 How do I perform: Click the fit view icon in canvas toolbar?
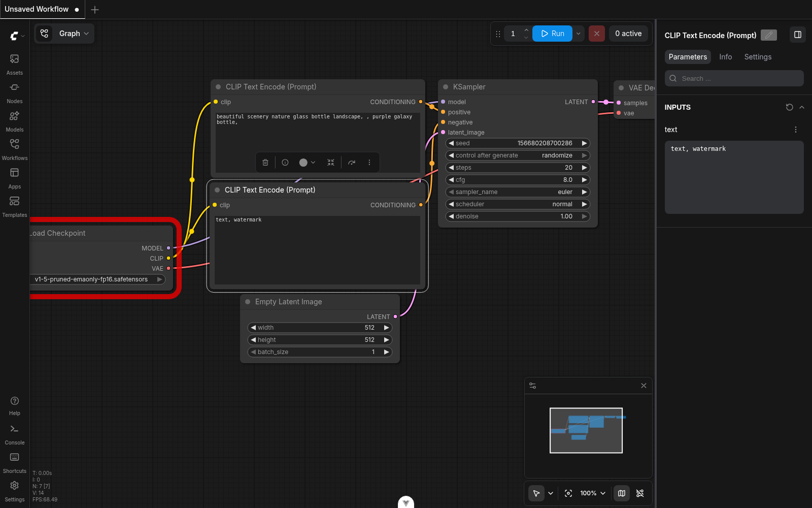(x=568, y=493)
